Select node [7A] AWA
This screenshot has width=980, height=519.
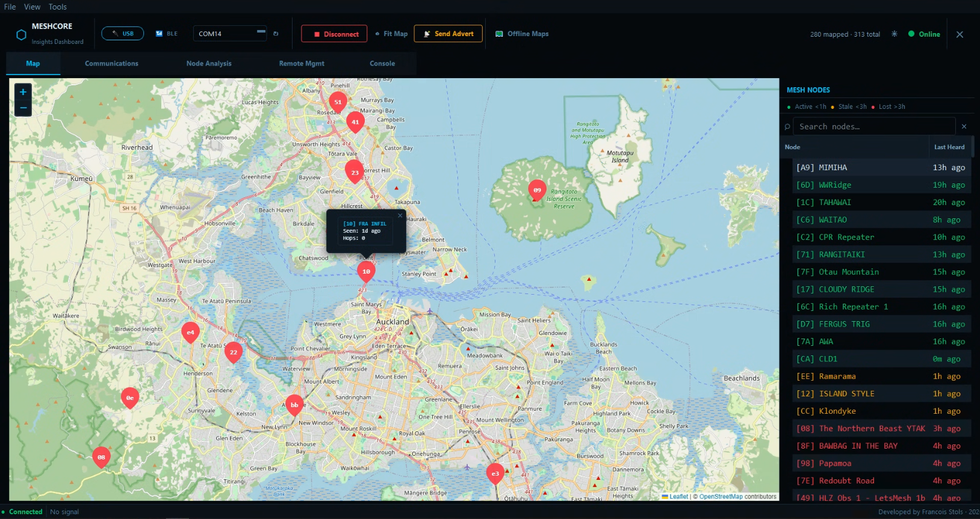click(881, 342)
